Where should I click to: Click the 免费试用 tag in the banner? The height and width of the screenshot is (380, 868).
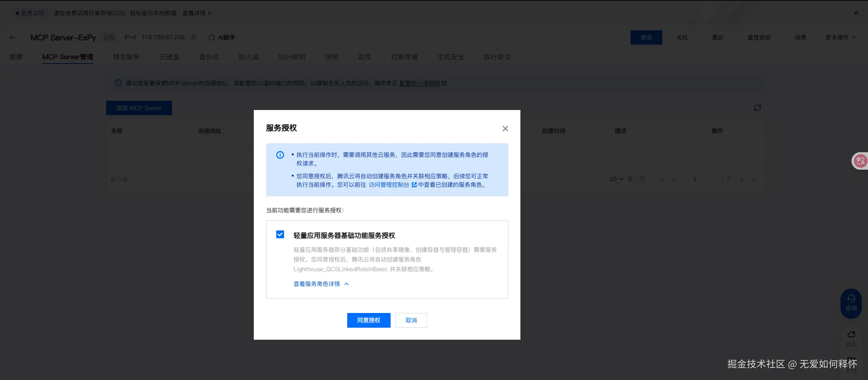pos(30,13)
